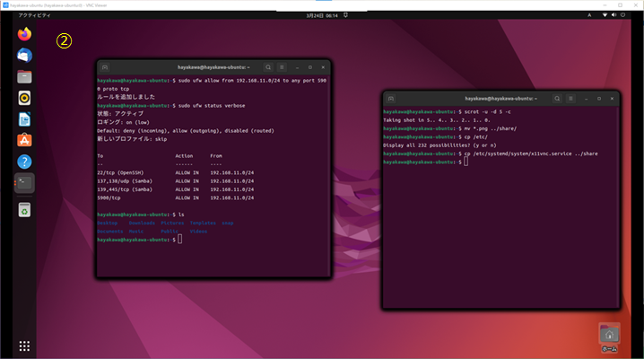Open the Help question mark icon
This screenshot has width=644, height=359.
[24, 161]
